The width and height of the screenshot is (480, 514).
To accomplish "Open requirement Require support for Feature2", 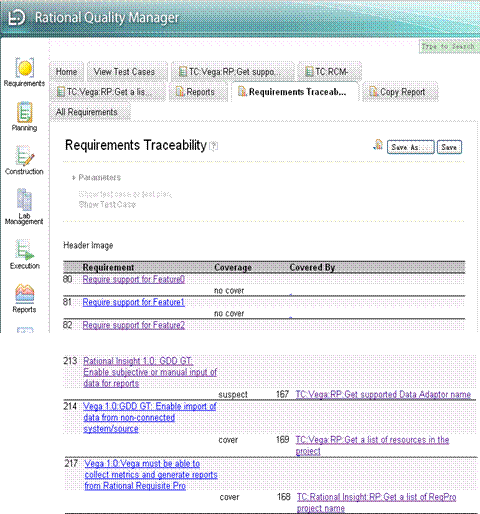I will 134,325.
